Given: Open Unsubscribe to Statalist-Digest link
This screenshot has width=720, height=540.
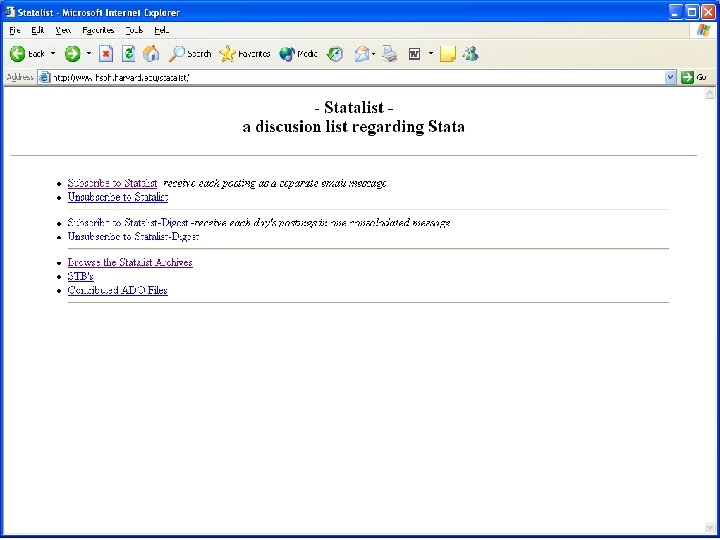Looking at the screenshot, I should coord(133,236).
